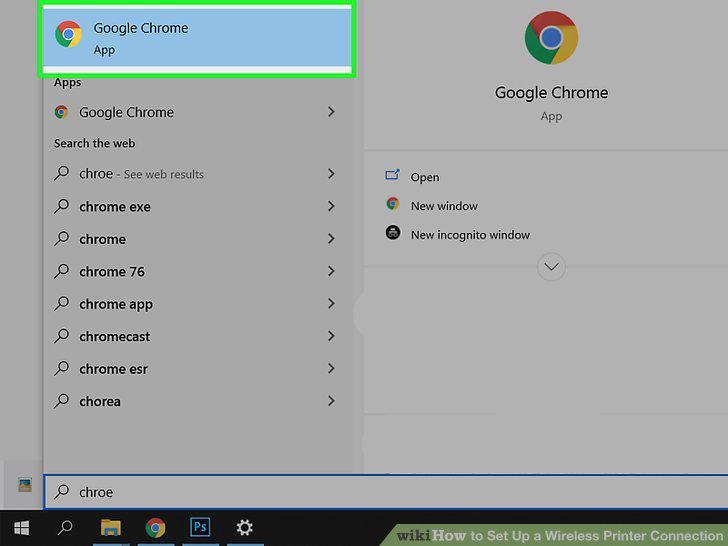Expand the Google Chrome Apps row arrow
The width and height of the screenshot is (728, 546).
[331, 112]
